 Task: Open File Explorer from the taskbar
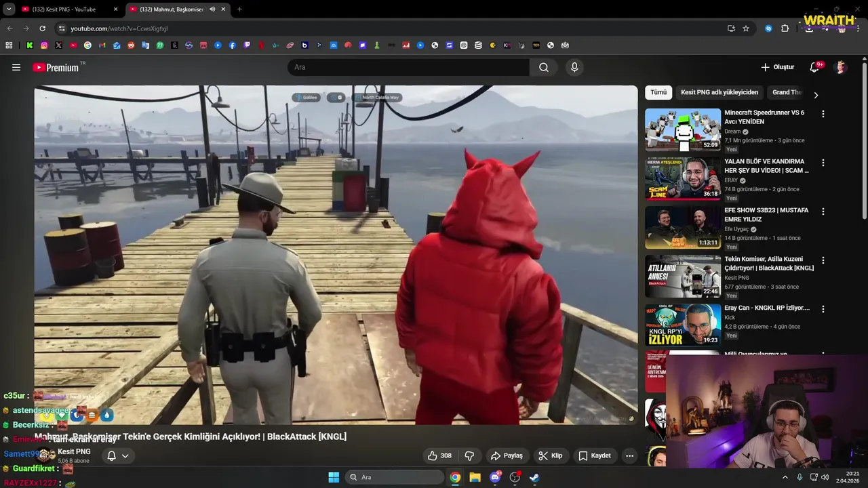pos(475,477)
